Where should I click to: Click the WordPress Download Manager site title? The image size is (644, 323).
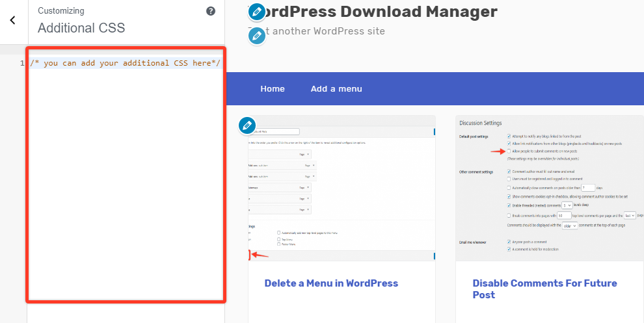(x=373, y=12)
